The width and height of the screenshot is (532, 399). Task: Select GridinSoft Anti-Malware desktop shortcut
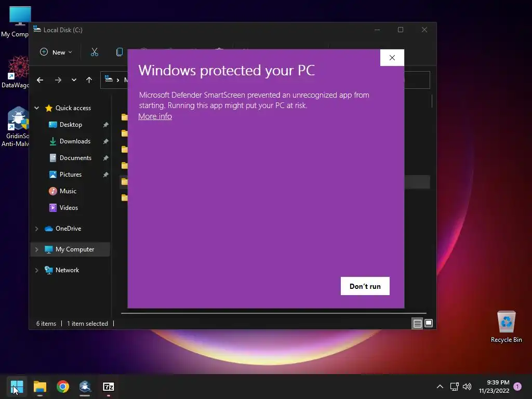15,126
